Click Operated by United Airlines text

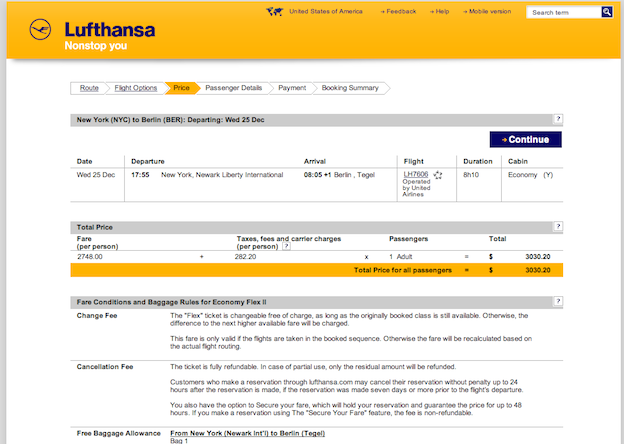pyautogui.click(x=416, y=188)
